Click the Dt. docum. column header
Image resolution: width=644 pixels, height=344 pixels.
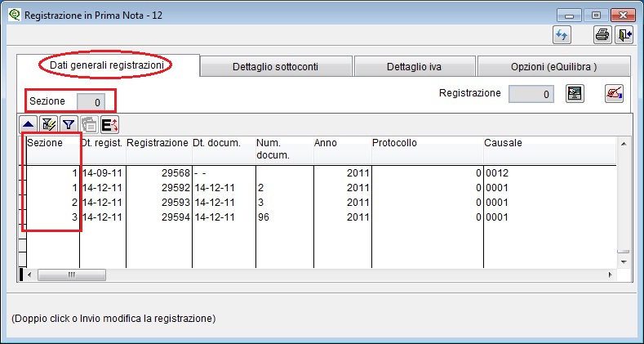coord(224,150)
